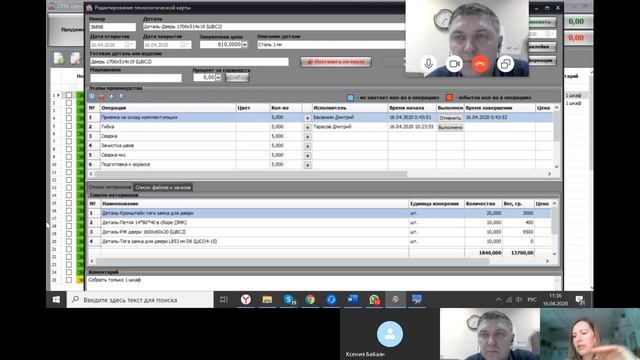Sort by the Наименование column header in materials
The width and height of the screenshot is (640, 360).
tap(254, 203)
